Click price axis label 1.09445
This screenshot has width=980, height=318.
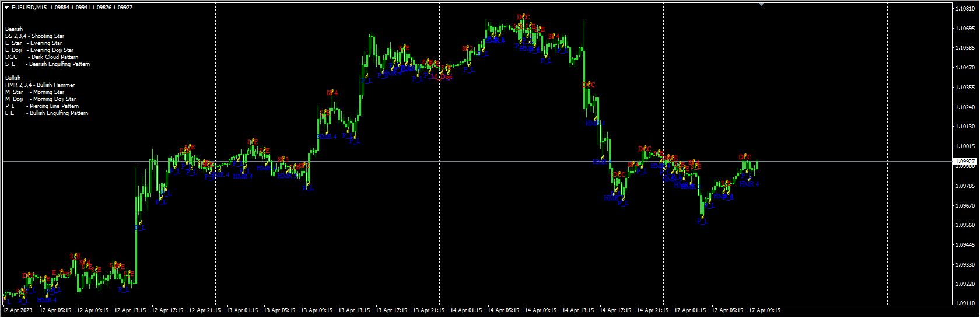965,245
